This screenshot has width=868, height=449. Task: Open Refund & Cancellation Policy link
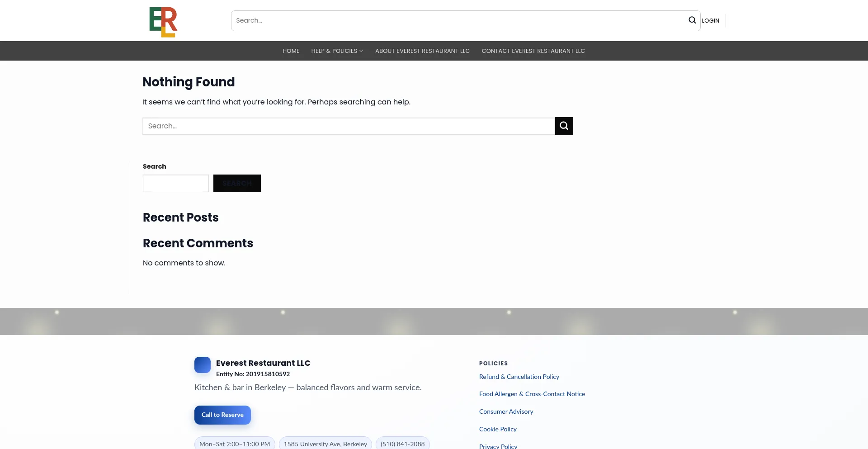(x=519, y=377)
